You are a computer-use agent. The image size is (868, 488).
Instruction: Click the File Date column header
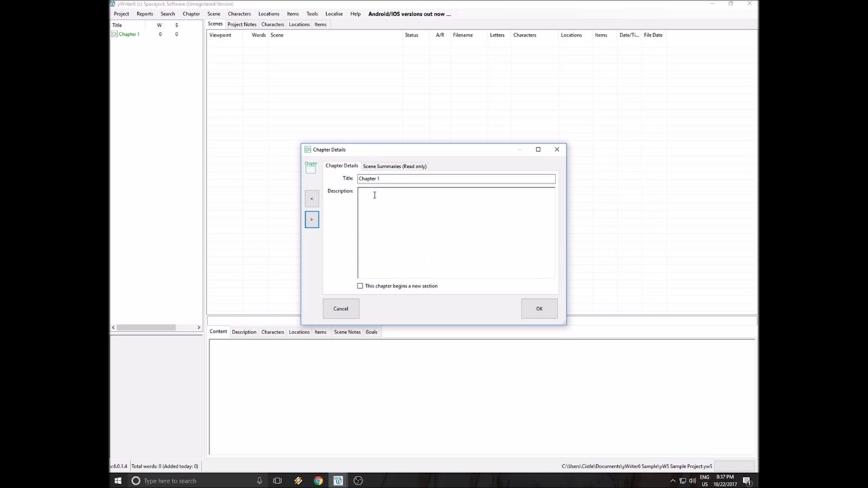pyautogui.click(x=653, y=35)
